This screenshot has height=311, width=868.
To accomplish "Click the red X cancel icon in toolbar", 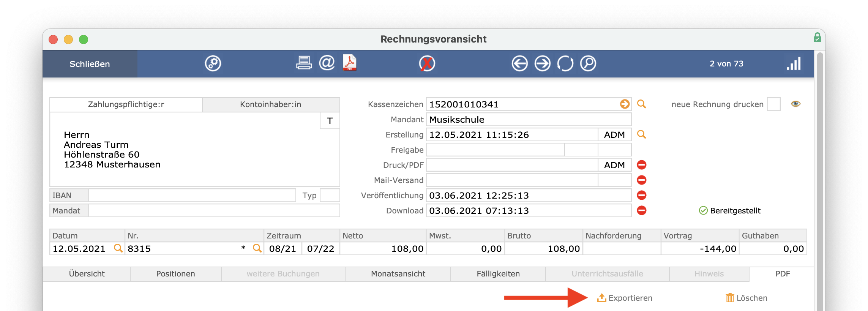I will (x=427, y=63).
